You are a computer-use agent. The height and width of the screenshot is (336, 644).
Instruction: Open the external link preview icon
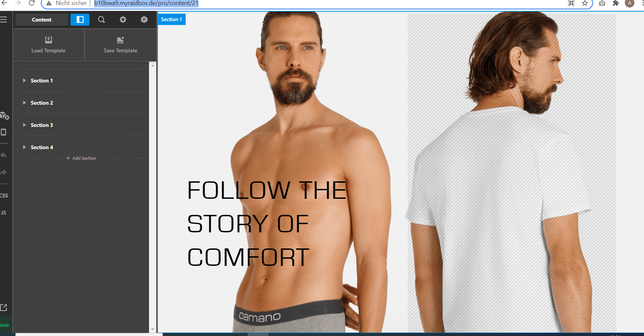[4, 307]
